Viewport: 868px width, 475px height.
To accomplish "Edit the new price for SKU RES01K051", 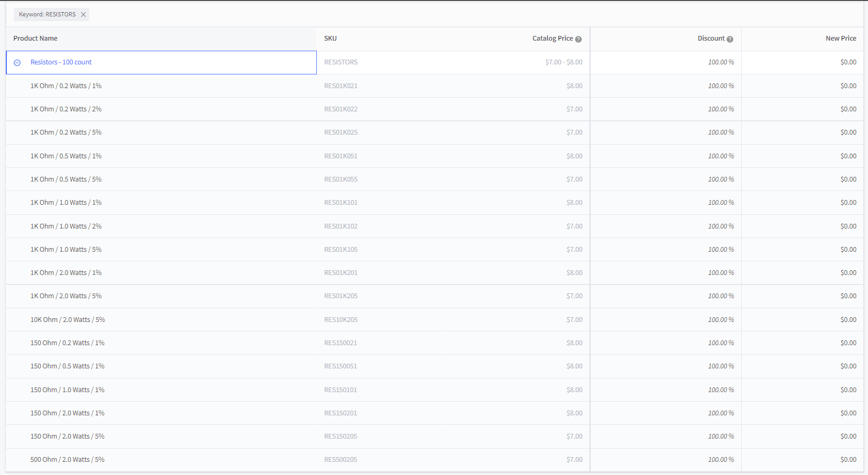I will tap(803, 156).
